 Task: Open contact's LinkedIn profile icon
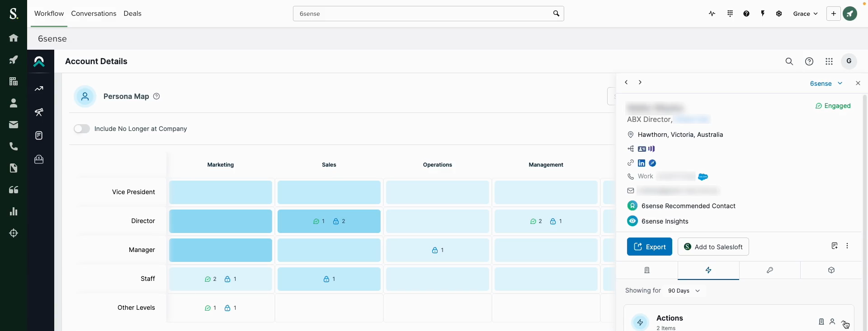[x=642, y=163]
